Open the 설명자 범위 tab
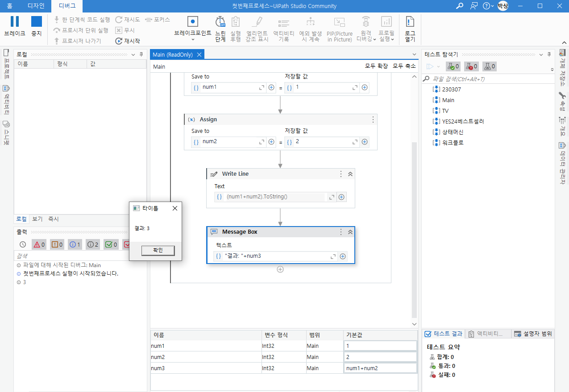569x392 pixels. (x=533, y=334)
